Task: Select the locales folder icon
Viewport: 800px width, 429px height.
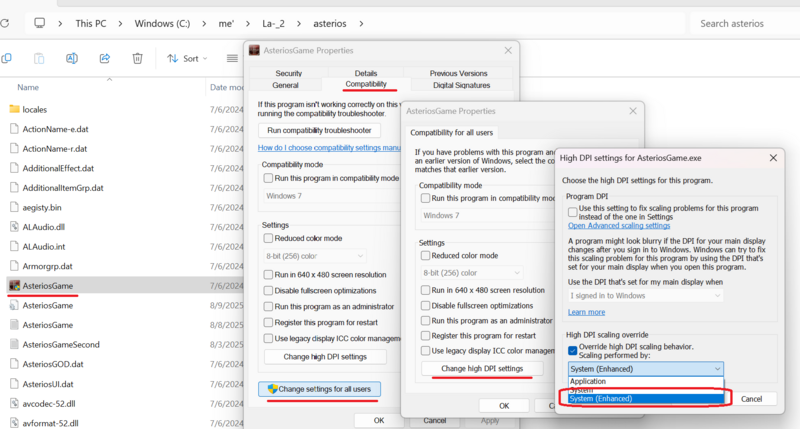Action: (x=14, y=109)
